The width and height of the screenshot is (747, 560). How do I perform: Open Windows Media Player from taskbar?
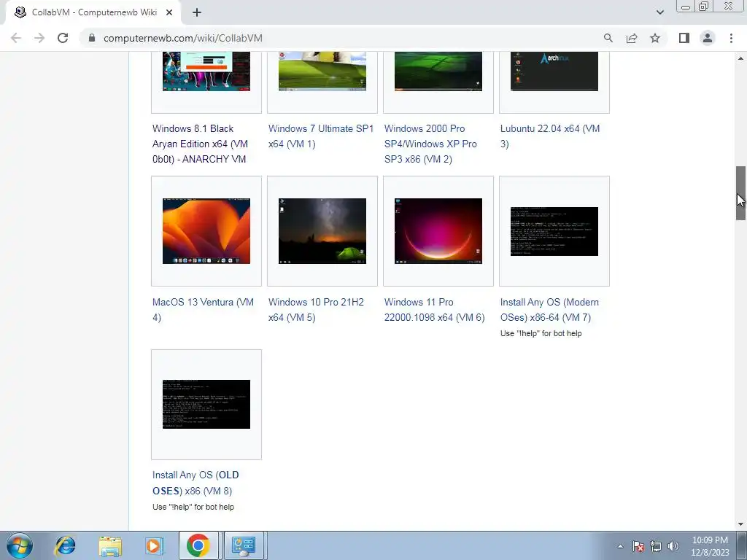(x=154, y=545)
